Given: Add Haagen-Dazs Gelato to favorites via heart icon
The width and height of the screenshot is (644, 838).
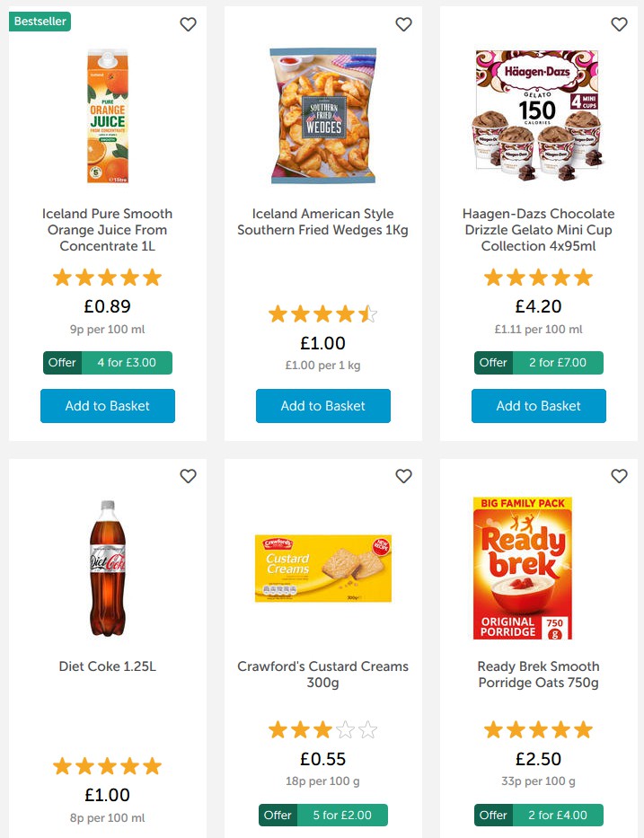Looking at the screenshot, I should coord(619,24).
